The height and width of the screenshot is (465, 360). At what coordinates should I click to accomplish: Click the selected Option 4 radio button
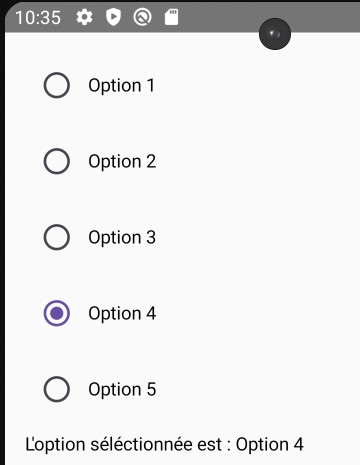tap(57, 313)
